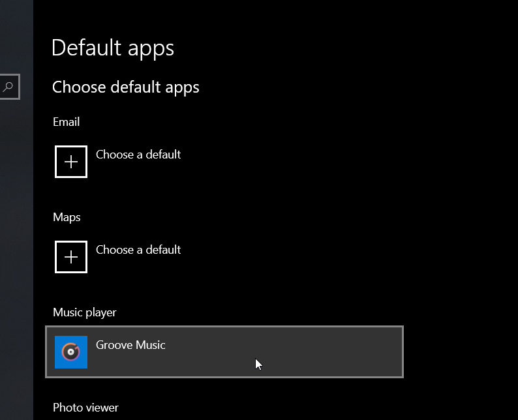Click the Groove Music app icon
This screenshot has width=518, height=420.
click(71, 352)
